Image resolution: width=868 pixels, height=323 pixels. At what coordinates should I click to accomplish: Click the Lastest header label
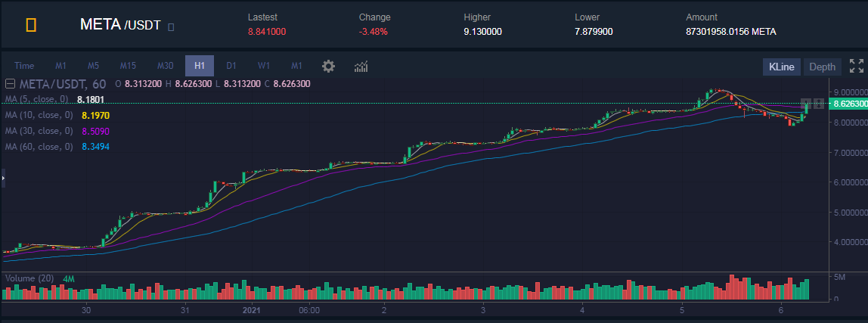(x=262, y=17)
